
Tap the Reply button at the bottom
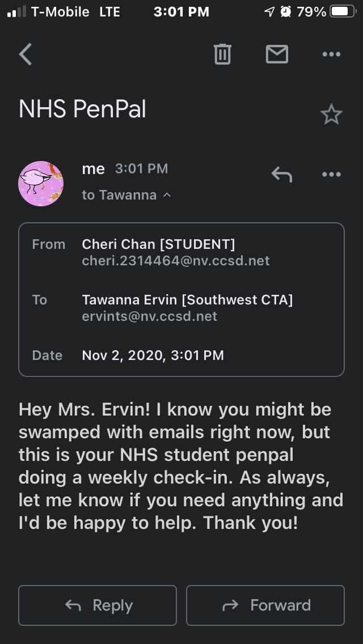tap(98, 605)
